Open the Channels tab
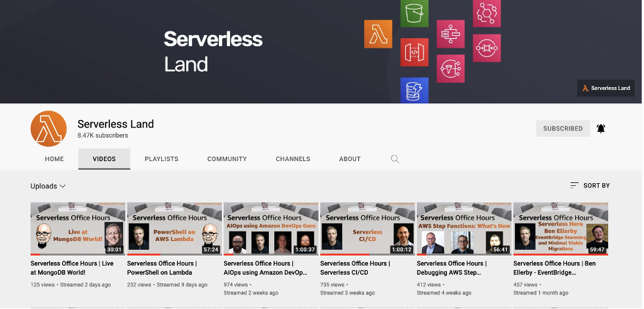This screenshot has height=309, width=644. coord(293,159)
